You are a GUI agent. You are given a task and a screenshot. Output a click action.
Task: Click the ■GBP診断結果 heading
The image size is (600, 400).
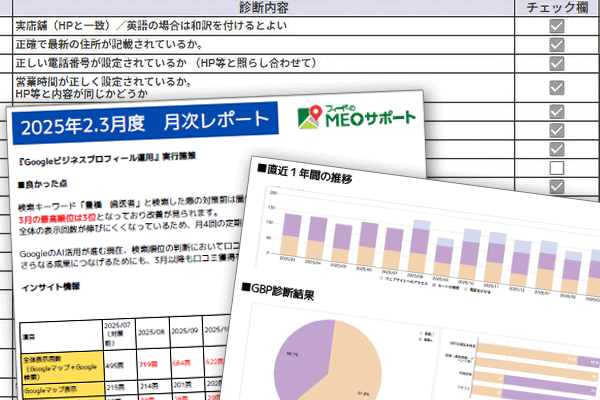point(278,292)
